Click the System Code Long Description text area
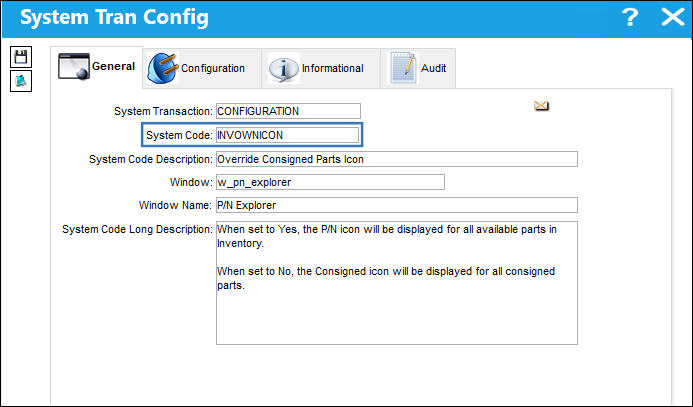 [396, 283]
